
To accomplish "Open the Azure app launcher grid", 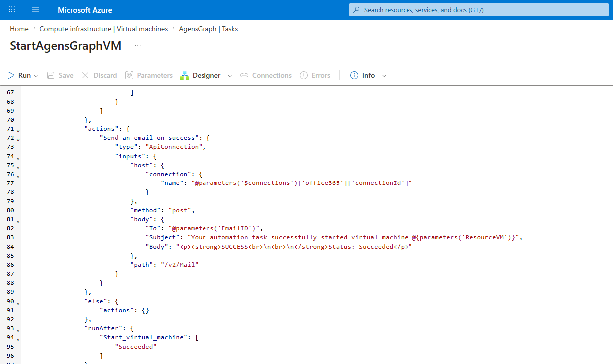I will (x=12, y=10).
